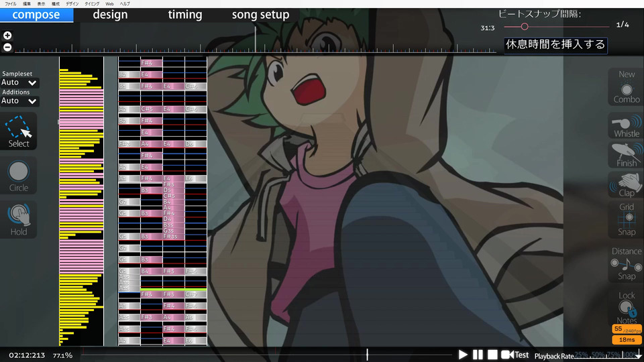Click the 18ms latency indicator

(x=627, y=340)
